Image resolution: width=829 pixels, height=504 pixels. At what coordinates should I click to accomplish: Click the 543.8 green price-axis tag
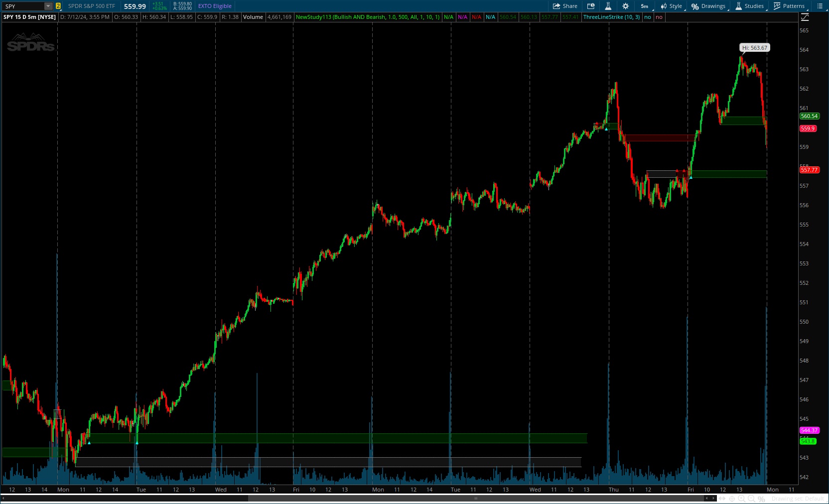point(808,441)
